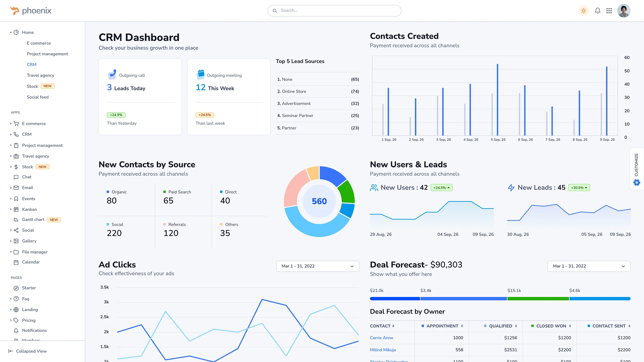Click the Events bookmark icon
Screen dimensions: 644x362
(x=16, y=199)
